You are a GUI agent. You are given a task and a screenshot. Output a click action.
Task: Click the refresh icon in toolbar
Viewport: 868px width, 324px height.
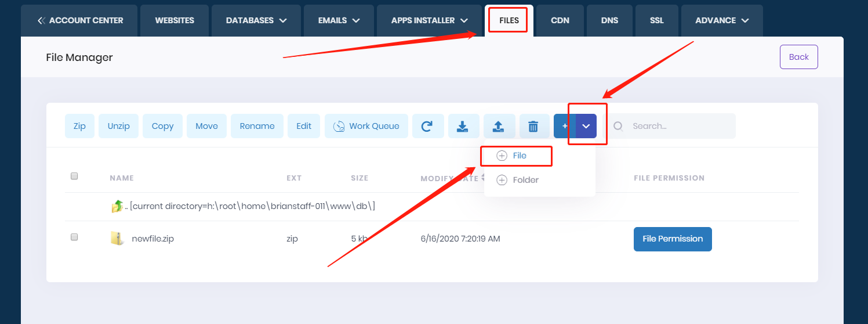click(428, 126)
